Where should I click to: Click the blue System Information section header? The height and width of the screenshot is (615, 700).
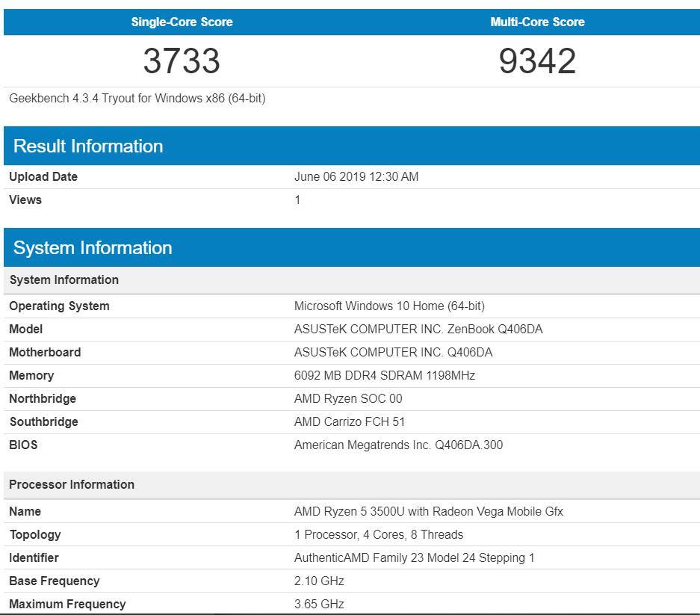point(93,247)
